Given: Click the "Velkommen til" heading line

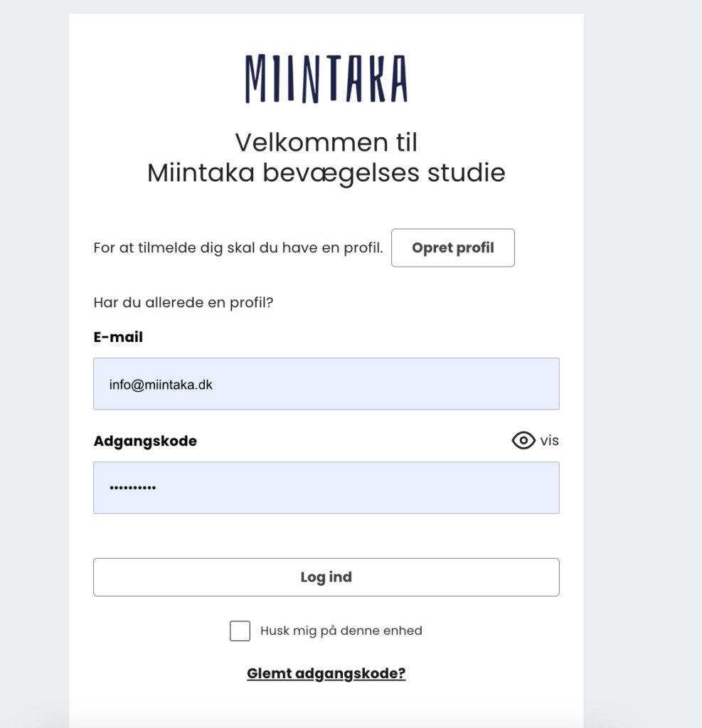Looking at the screenshot, I should (326, 143).
